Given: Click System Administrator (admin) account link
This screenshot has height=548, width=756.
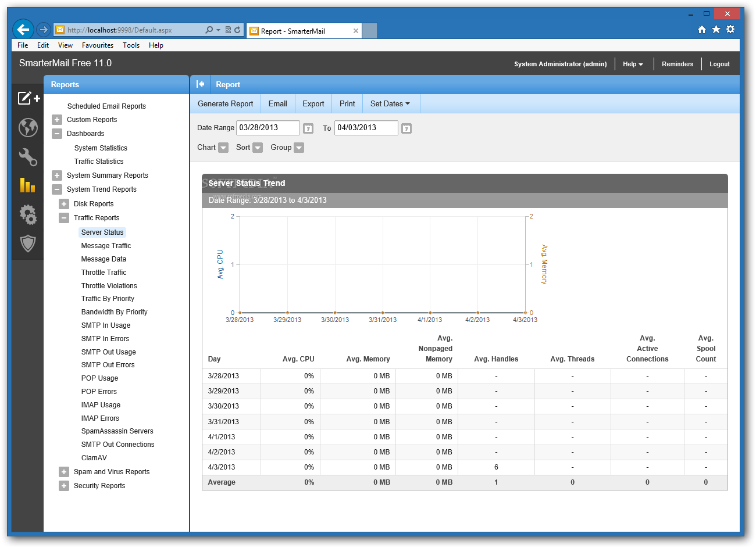Looking at the screenshot, I should pyautogui.click(x=561, y=64).
